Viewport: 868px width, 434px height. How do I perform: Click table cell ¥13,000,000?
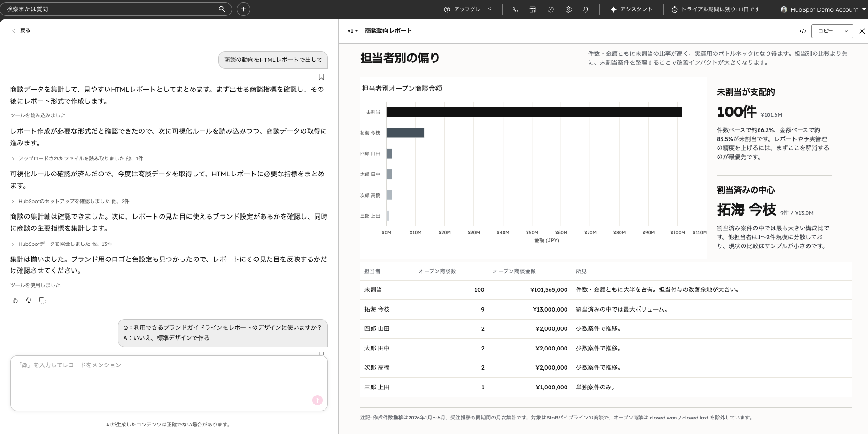pyautogui.click(x=550, y=310)
